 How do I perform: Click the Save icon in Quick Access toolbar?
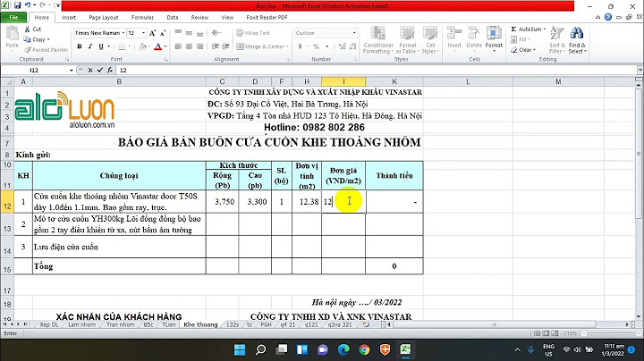[x=17, y=5]
